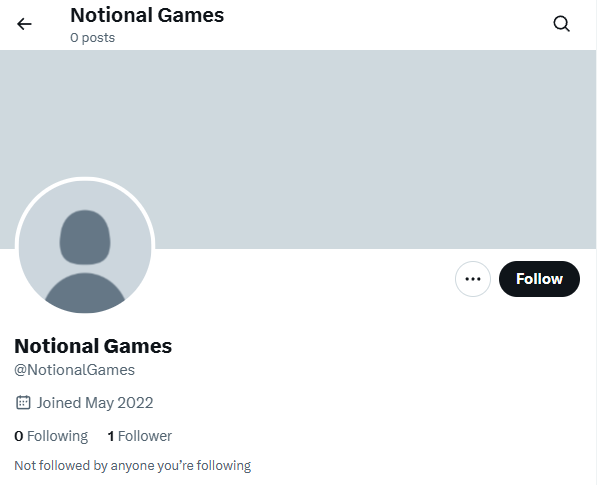This screenshot has height=485, width=598.
Task: Open search with the magnifying glass icon
Action: tap(561, 24)
